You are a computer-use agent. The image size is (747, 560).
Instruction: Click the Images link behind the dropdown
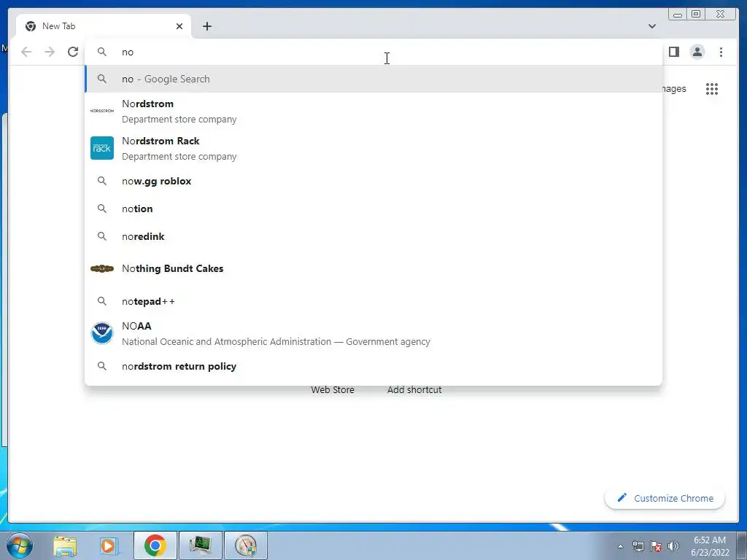[673, 88]
